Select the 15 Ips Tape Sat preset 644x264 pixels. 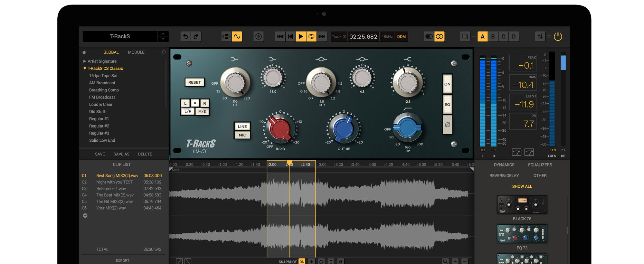pos(103,76)
